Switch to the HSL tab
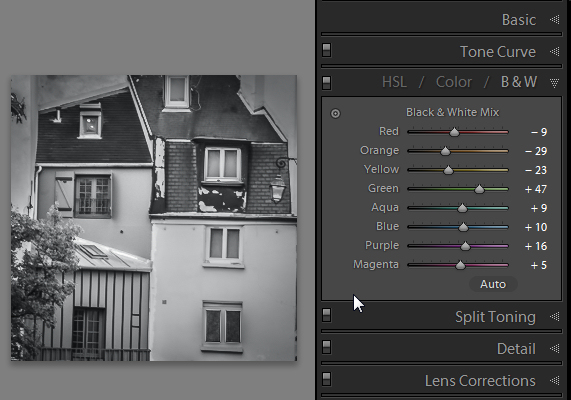Image resolution: width=571 pixels, height=400 pixels. 394,82
